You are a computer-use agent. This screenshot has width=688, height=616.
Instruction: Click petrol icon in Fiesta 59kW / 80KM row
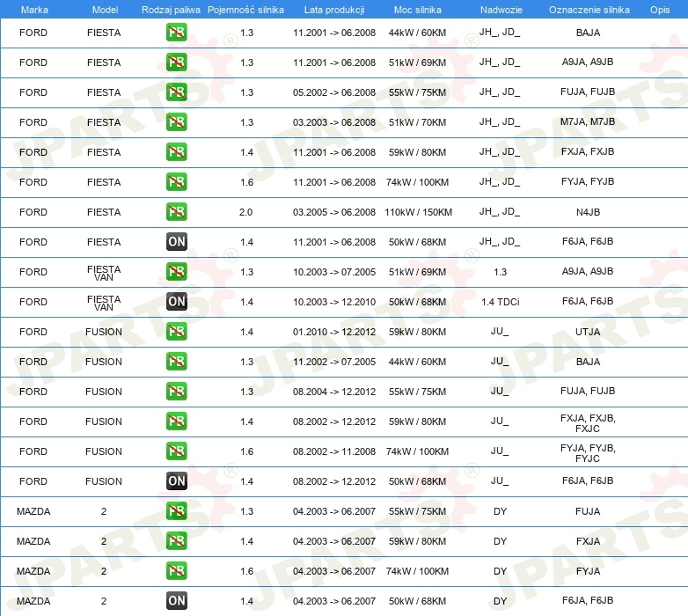tap(176, 152)
